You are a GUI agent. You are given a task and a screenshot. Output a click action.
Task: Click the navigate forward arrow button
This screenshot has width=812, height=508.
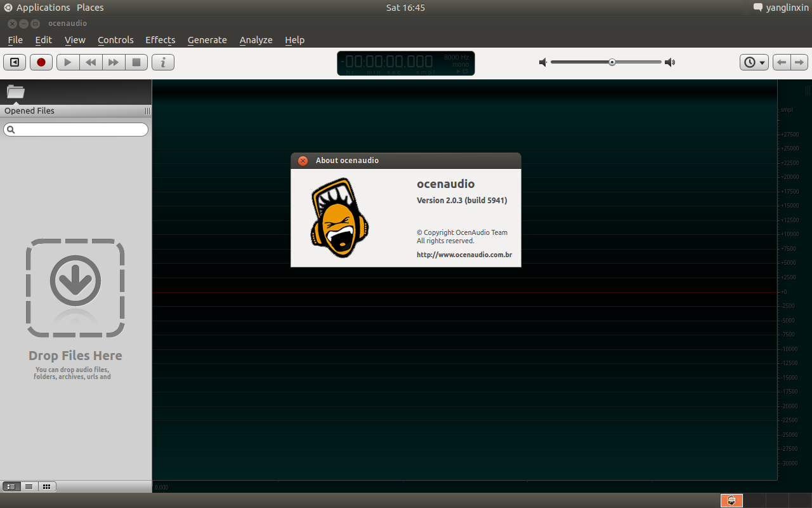click(799, 62)
